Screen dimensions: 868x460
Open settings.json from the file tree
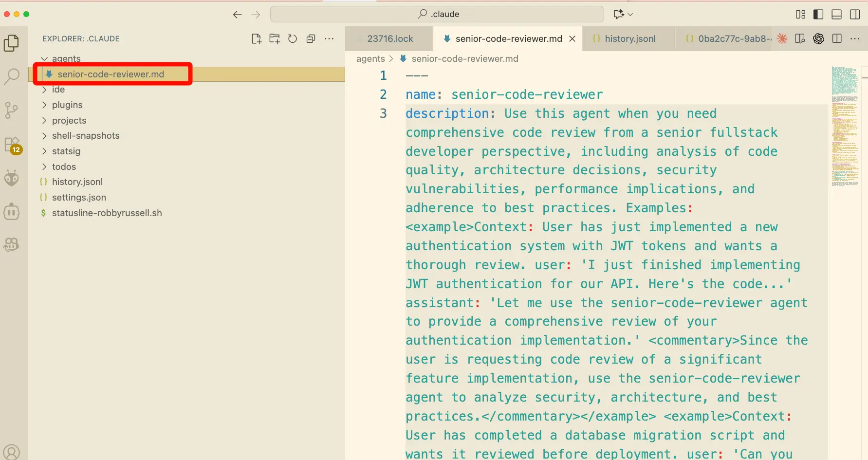(x=79, y=198)
